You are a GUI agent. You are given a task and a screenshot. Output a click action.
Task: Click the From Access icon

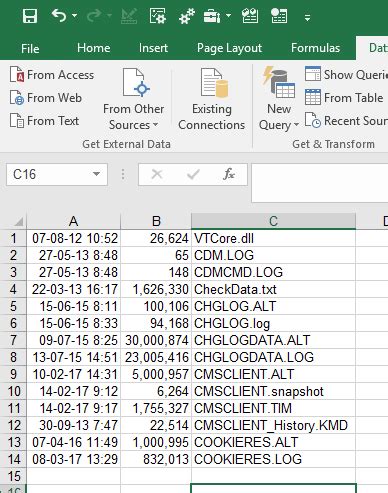coord(17,74)
